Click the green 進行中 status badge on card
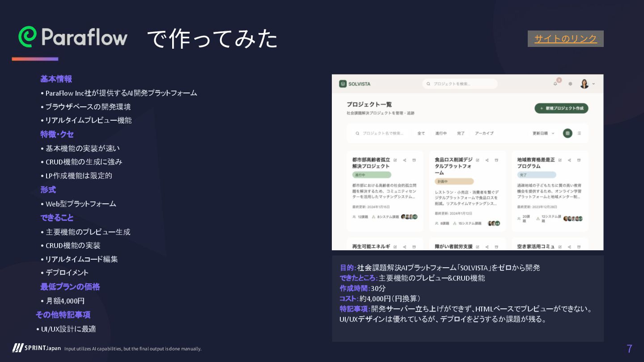 [372, 175]
